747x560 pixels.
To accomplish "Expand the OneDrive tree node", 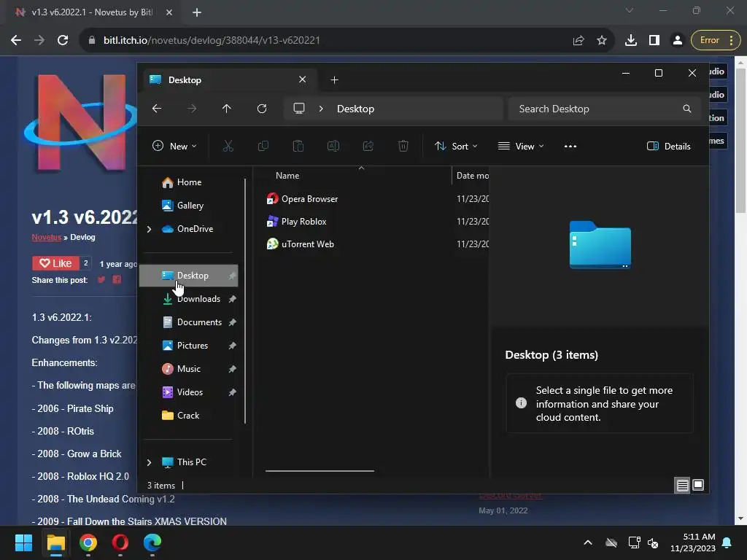I will click(149, 229).
